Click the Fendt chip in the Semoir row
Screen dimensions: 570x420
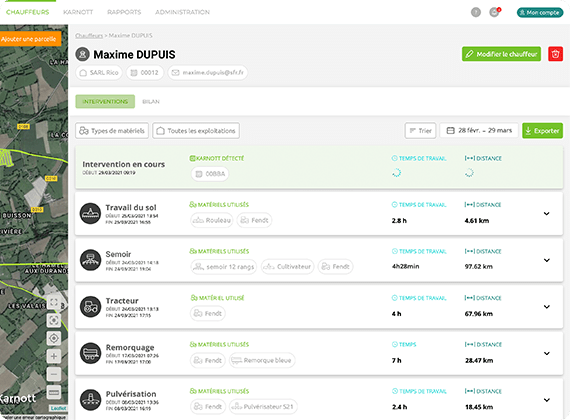click(x=336, y=267)
